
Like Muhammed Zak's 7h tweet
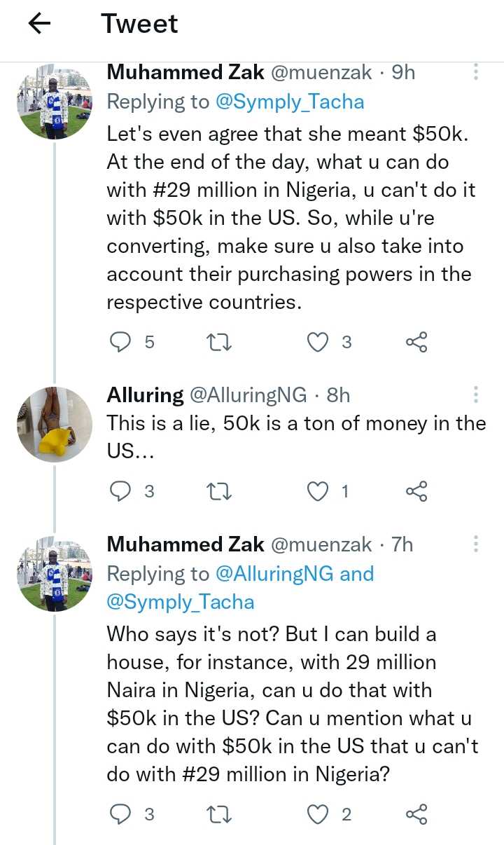318,814
